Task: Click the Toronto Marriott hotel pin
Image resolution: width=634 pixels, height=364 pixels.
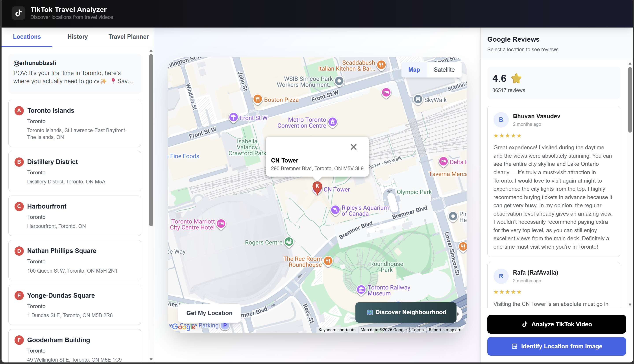Action: click(221, 224)
